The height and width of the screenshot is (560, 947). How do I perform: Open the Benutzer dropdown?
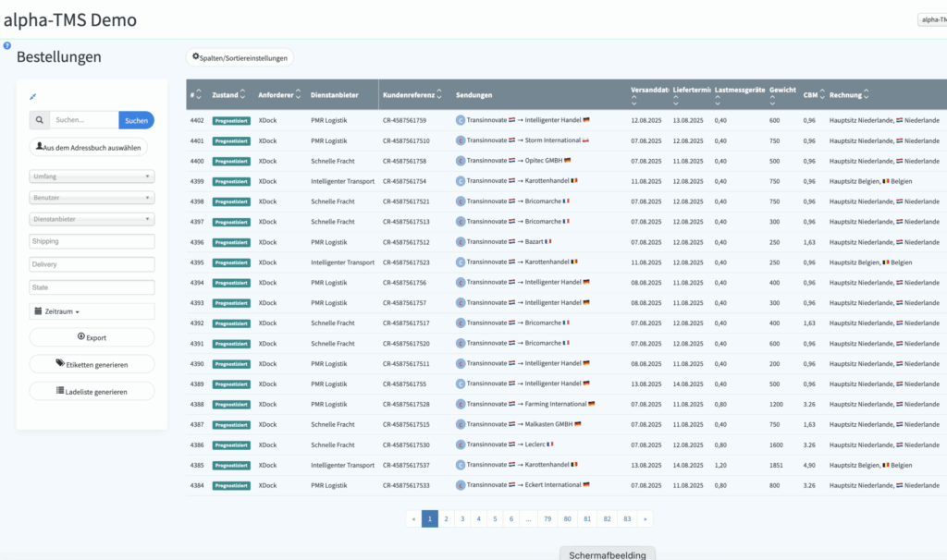point(92,198)
